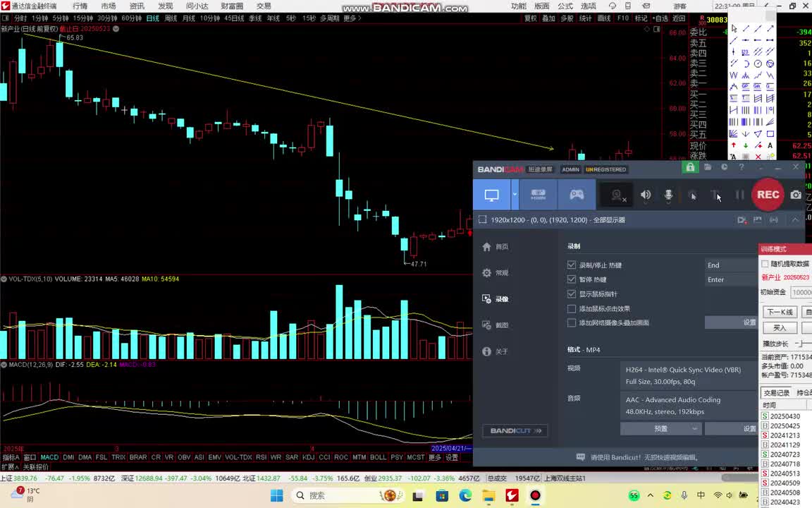Open Bandicam scheduled recording clock icon
The image size is (812, 508).
click(x=724, y=167)
